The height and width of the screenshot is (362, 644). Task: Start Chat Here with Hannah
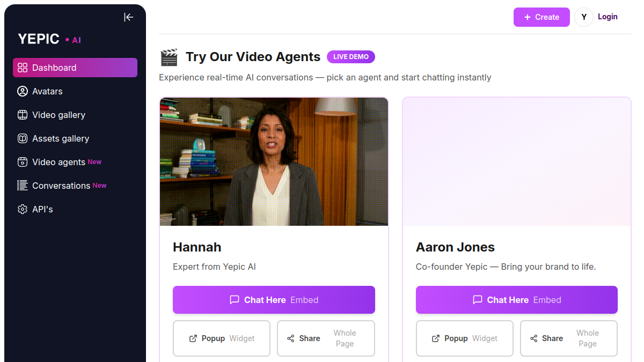274,300
